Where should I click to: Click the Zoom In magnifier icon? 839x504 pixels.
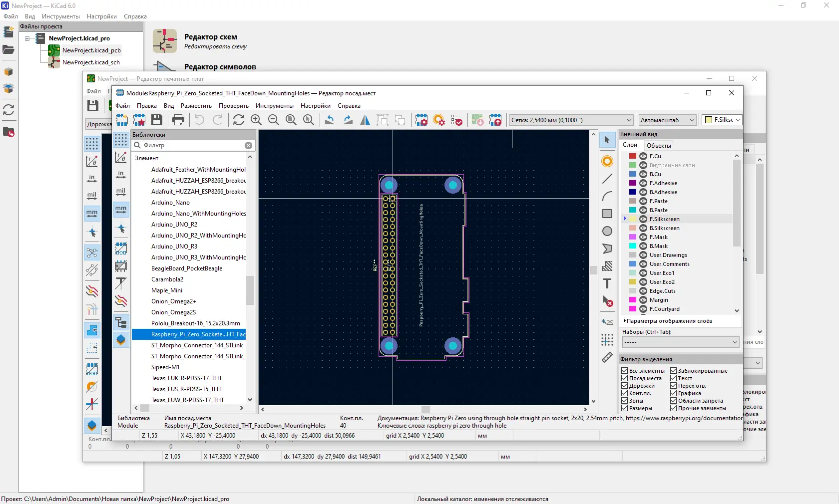point(256,120)
